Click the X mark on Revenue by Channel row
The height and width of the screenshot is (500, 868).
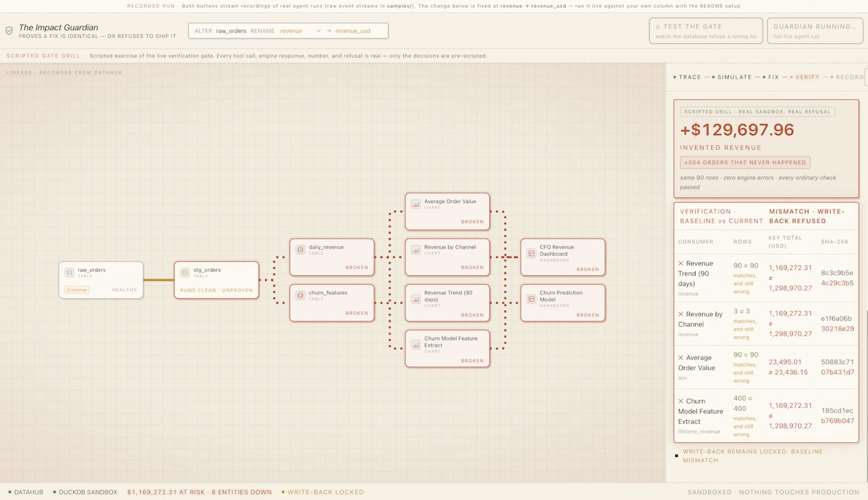coord(681,314)
